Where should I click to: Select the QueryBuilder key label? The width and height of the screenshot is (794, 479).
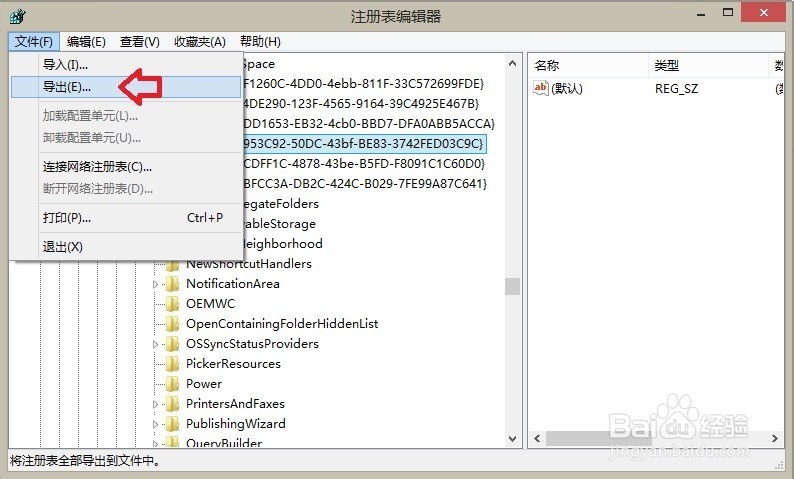coord(224,443)
